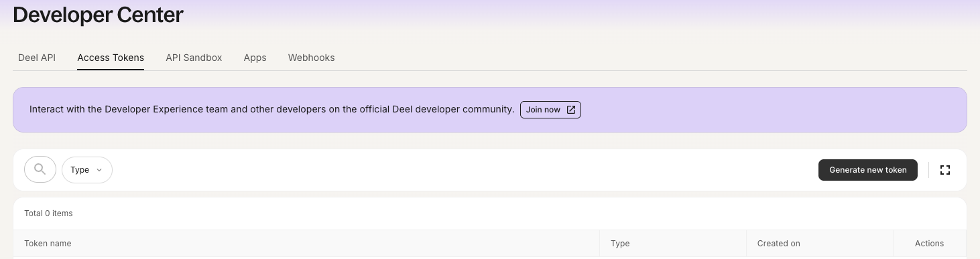Go to the Apps tab
Image resolution: width=980 pixels, height=259 pixels.
[255, 58]
